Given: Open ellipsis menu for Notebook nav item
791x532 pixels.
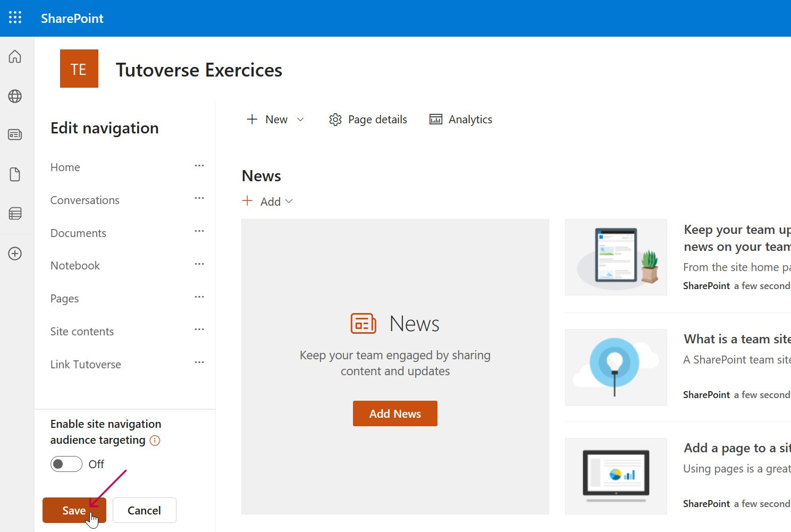Looking at the screenshot, I should (x=199, y=264).
